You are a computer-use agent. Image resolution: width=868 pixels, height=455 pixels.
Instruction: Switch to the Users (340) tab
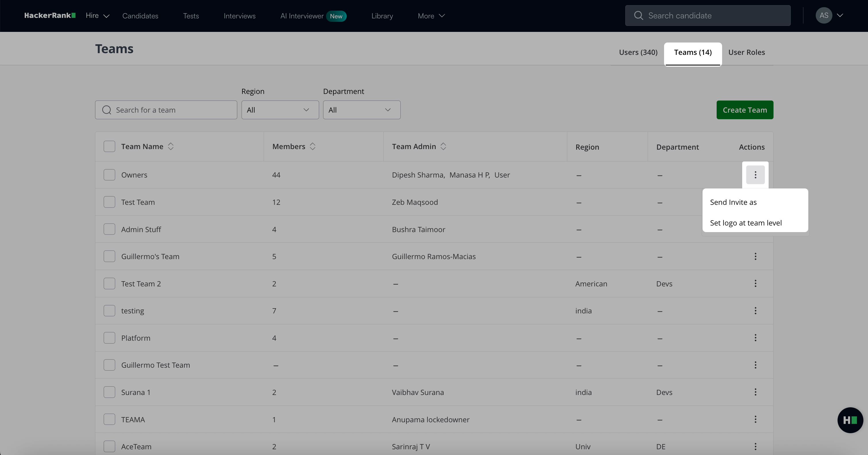pyautogui.click(x=638, y=52)
